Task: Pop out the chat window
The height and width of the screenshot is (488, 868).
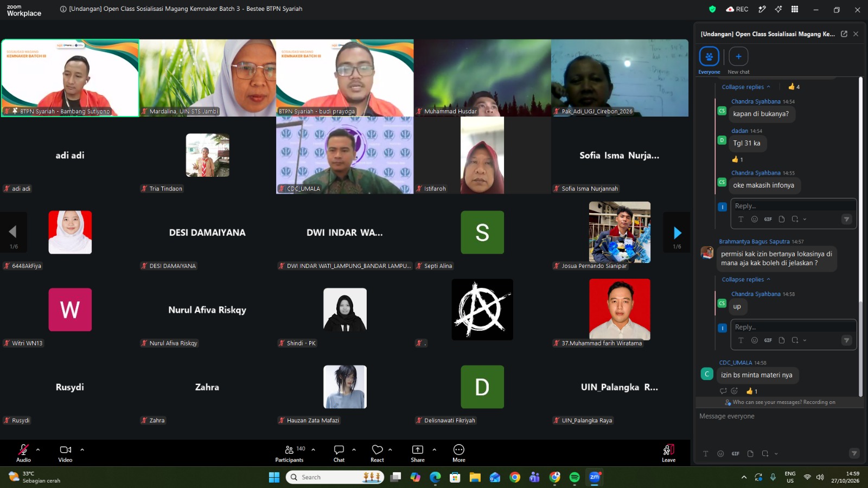Action: click(844, 34)
